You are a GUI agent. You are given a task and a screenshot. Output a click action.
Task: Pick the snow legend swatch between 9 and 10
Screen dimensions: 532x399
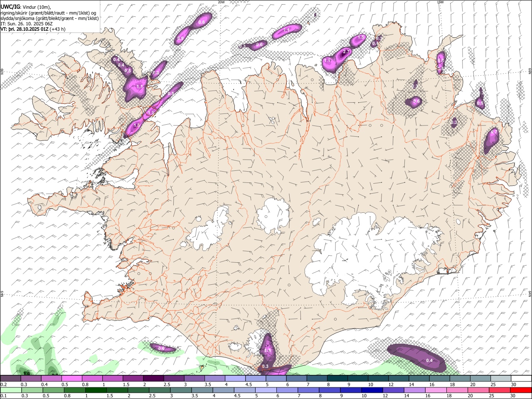pyautogui.click(x=358, y=379)
